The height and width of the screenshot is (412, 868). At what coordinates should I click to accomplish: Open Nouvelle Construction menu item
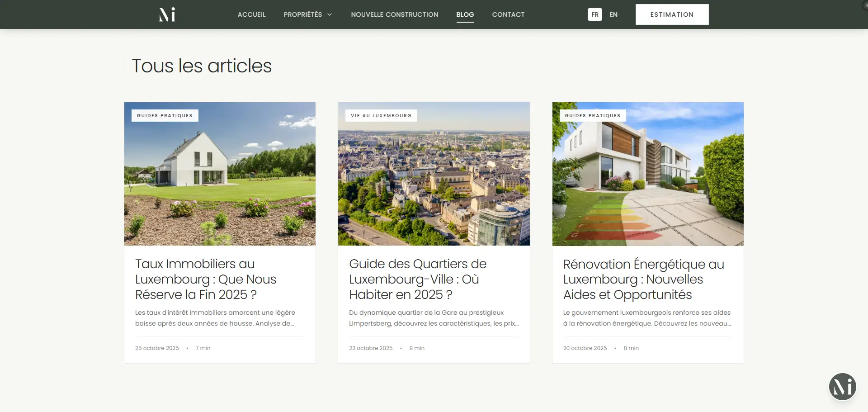[394, 14]
